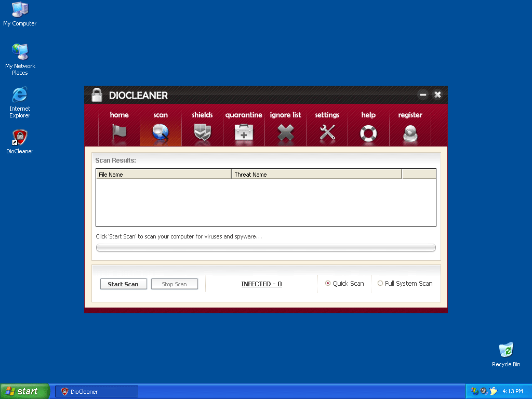Click the INFECTED - 0 link
Viewport: 532px width, 399px height.
coord(261,284)
